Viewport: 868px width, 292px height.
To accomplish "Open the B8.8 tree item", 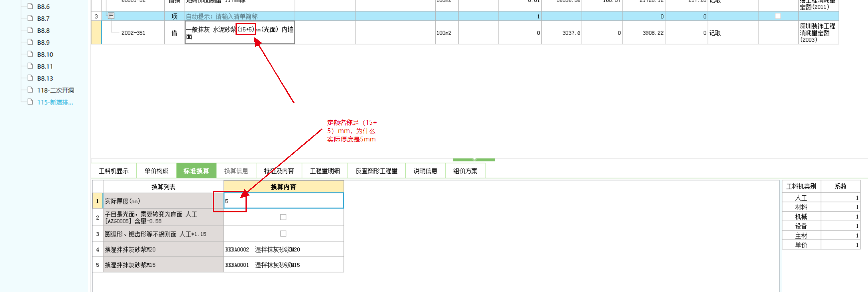I will click(x=43, y=31).
